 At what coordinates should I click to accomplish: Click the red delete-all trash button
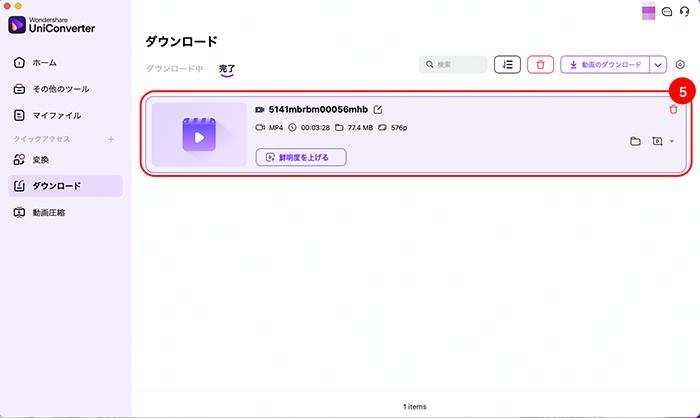(540, 64)
